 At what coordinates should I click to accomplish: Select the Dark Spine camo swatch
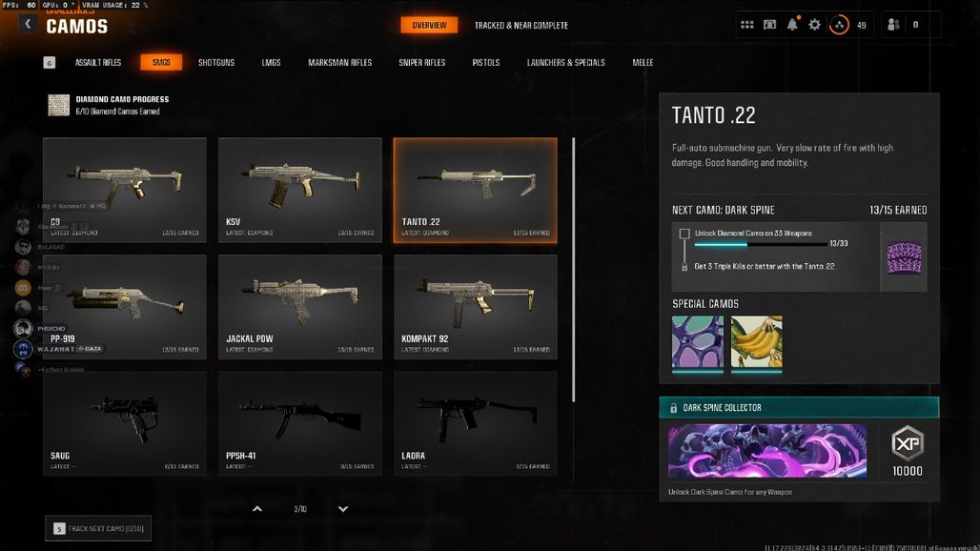pyautogui.click(x=904, y=258)
